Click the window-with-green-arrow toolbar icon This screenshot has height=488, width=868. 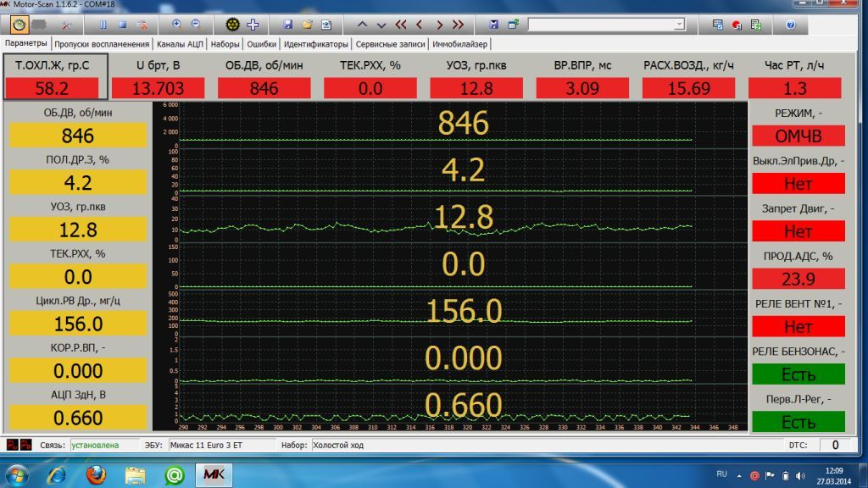(x=513, y=25)
